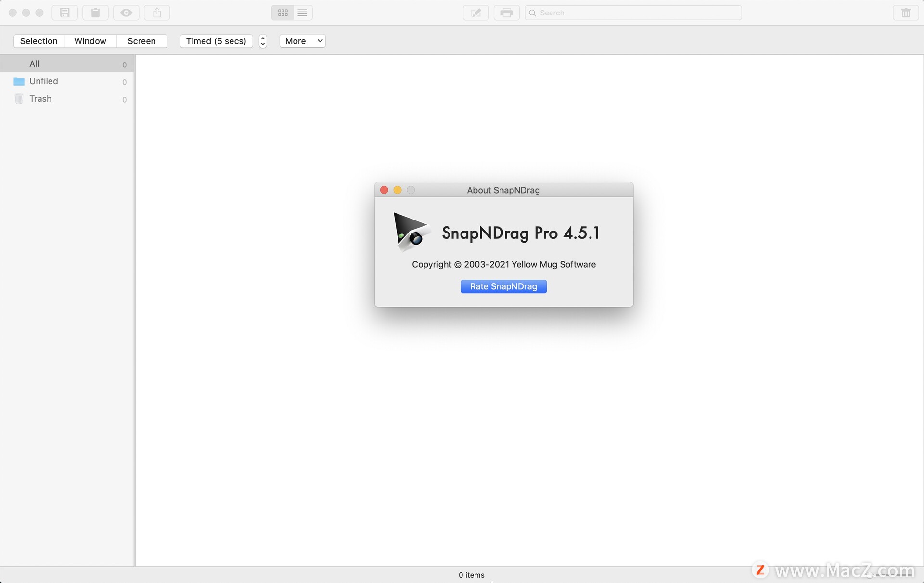Click the eye preview toolbar icon
The width and height of the screenshot is (924, 583).
(126, 13)
